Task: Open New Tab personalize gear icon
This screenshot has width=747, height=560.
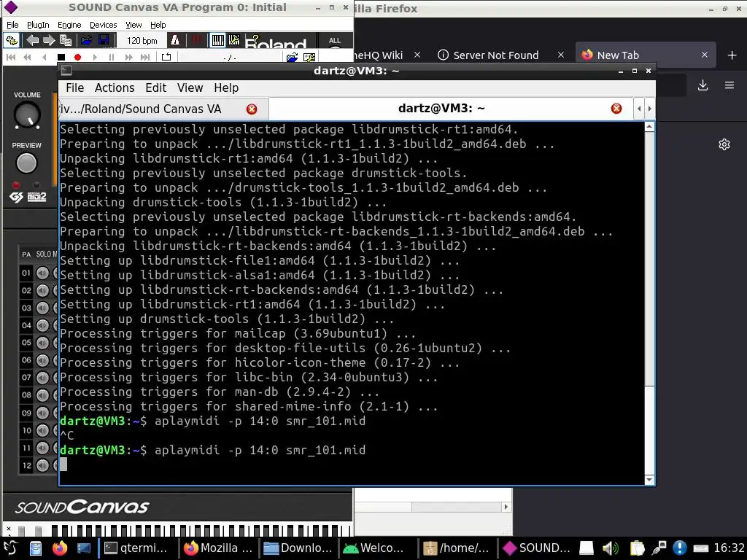Action: (x=724, y=144)
